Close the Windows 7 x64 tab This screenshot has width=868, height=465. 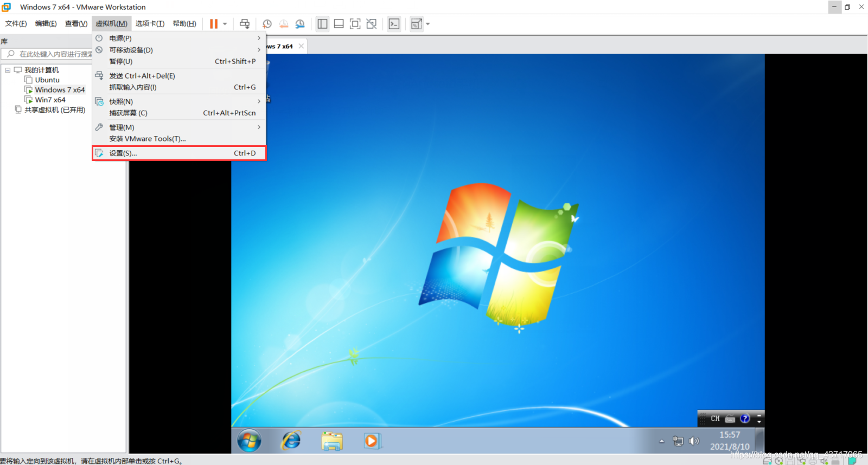point(301,46)
